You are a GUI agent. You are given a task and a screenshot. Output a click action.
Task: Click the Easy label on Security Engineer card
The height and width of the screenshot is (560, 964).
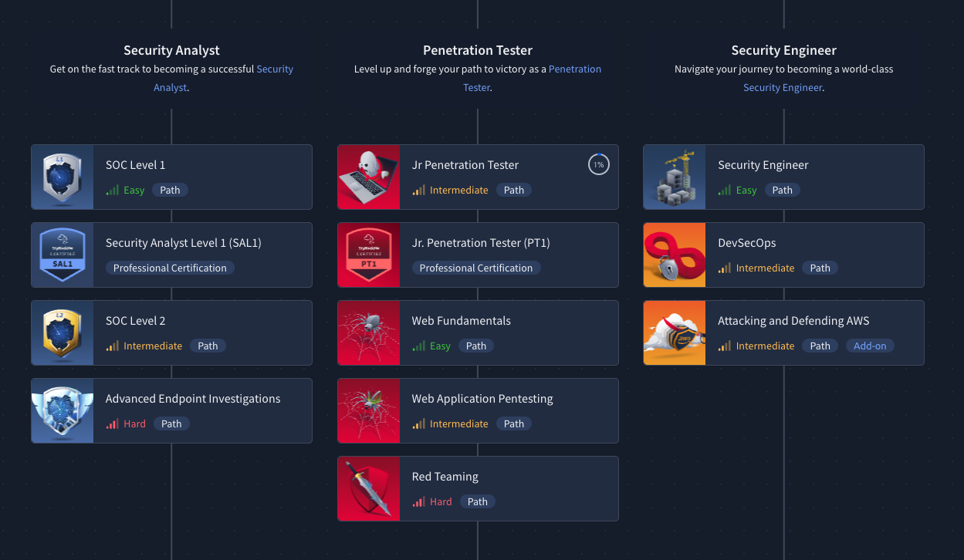(746, 190)
